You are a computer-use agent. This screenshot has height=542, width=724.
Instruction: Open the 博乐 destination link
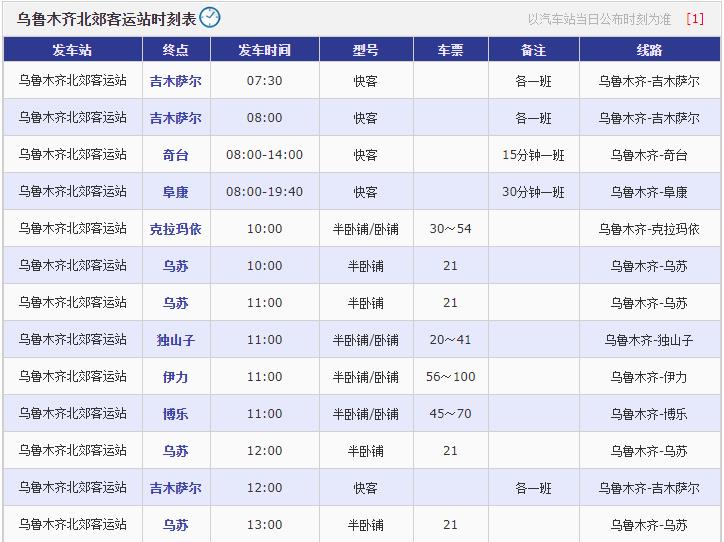pyautogui.click(x=175, y=414)
